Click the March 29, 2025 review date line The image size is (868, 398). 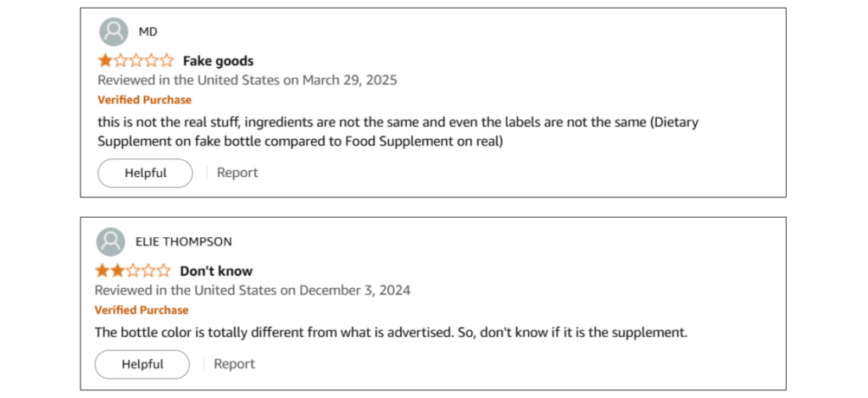click(248, 80)
